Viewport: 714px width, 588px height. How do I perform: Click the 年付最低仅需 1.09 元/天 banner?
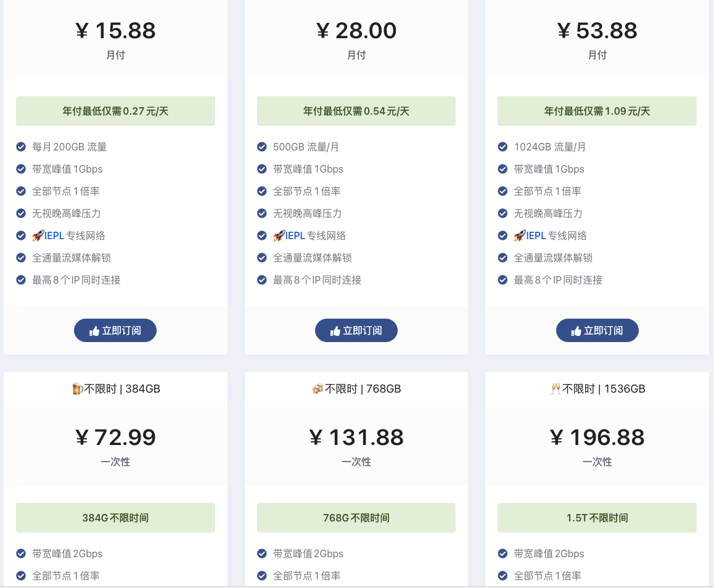(x=597, y=111)
